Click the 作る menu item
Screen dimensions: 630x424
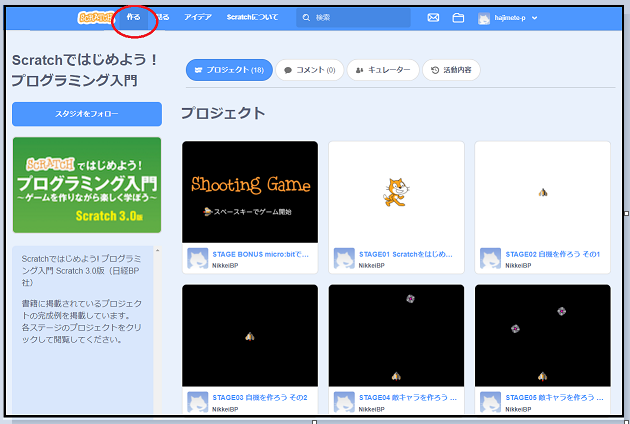pyautogui.click(x=133, y=17)
